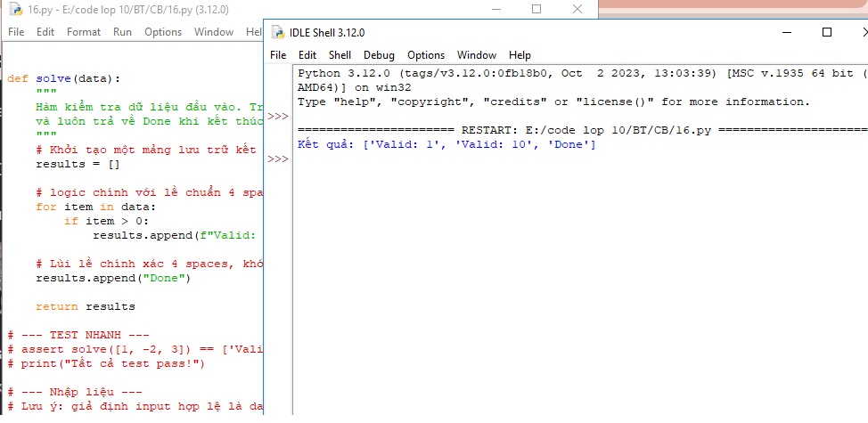Open Help menu in IDLE Shell window

[x=520, y=54]
